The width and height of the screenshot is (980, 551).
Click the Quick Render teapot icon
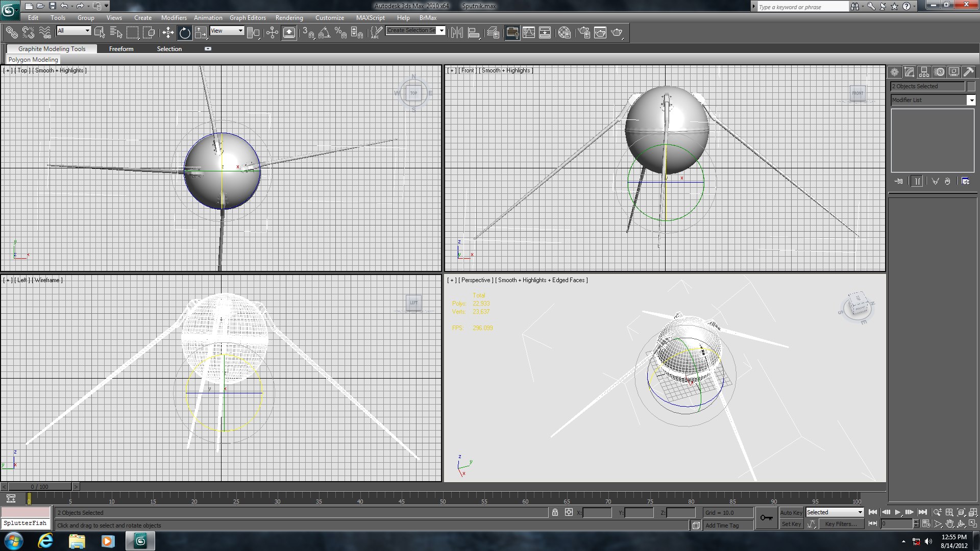coord(617,33)
